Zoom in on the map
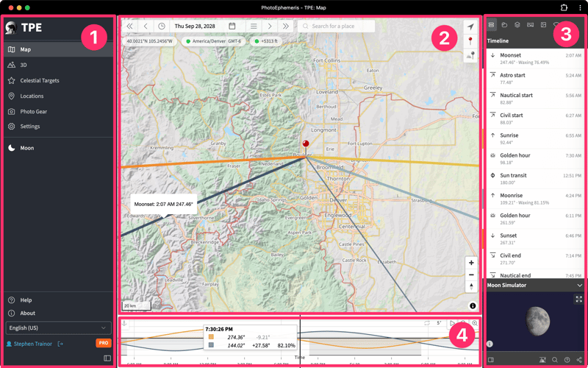This screenshot has height=368, width=588. pyautogui.click(x=471, y=263)
